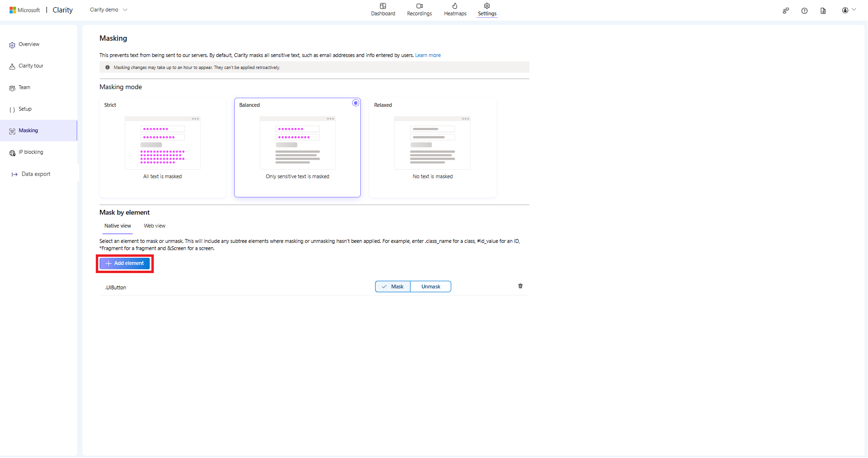Open the account profile menu
Screen dimensions: 868x458
(x=849, y=10)
